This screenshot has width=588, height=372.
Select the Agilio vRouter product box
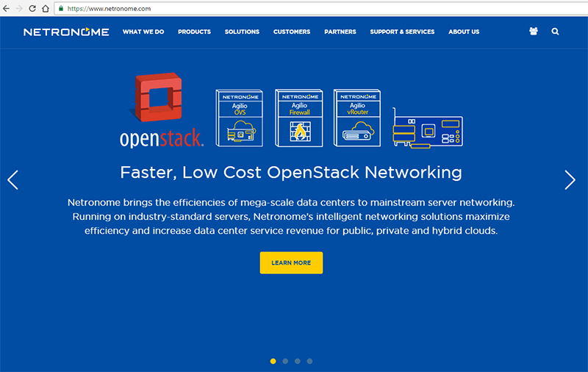[357, 118]
